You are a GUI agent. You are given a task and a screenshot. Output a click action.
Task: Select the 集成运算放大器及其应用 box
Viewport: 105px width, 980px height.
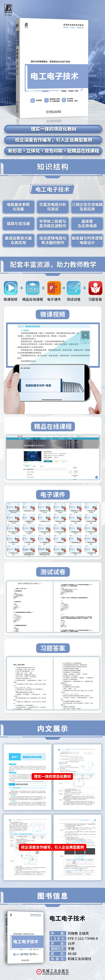coord(18,240)
